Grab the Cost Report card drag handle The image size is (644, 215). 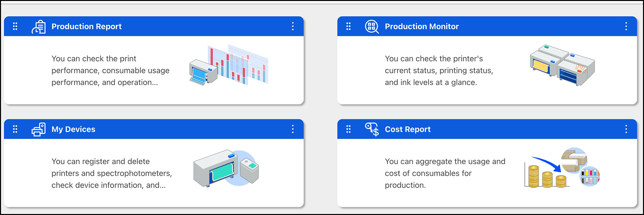click(348, 129)
